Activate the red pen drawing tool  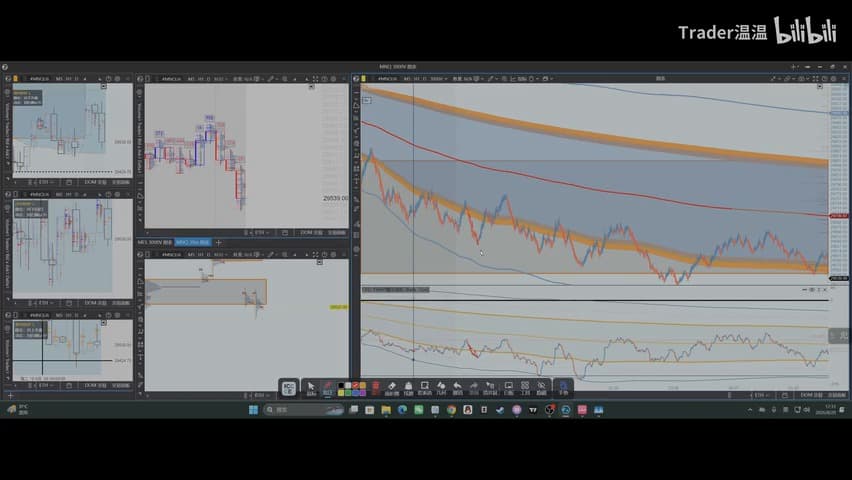pos(328,388)
